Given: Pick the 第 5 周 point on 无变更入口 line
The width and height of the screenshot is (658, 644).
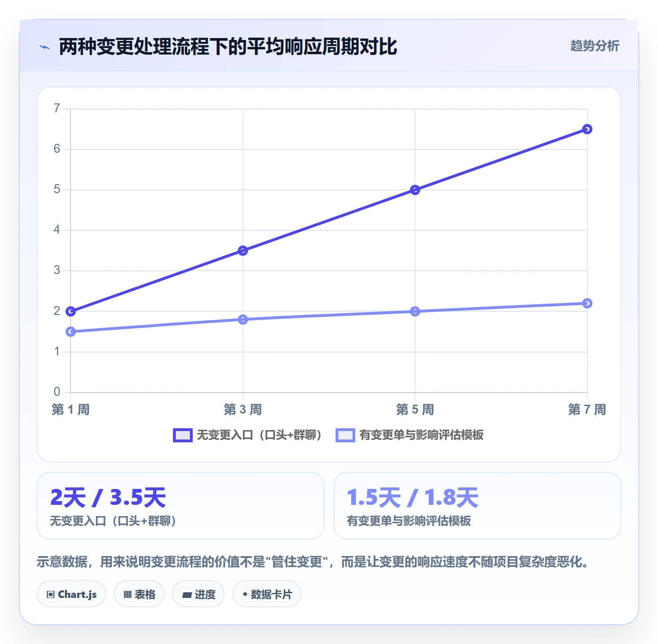Looking at the screenshot, I should click(x=415, y=190).
